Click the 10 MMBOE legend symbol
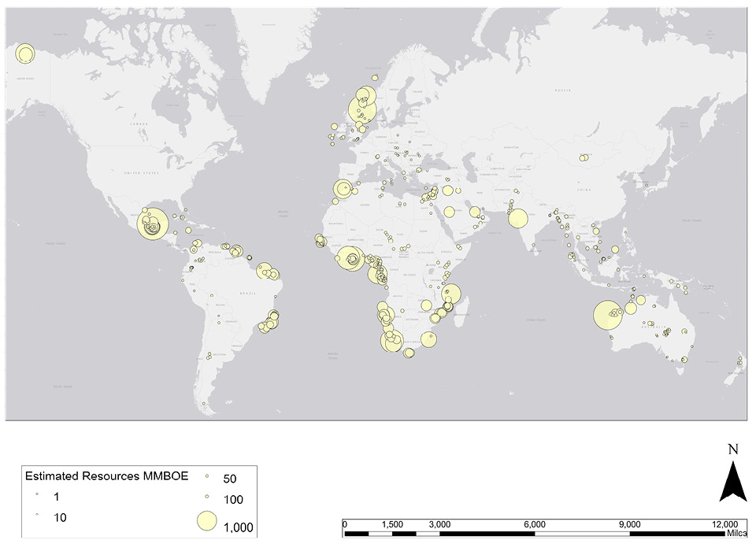Viewport: 756px width, 551px height. click(38, 515)
